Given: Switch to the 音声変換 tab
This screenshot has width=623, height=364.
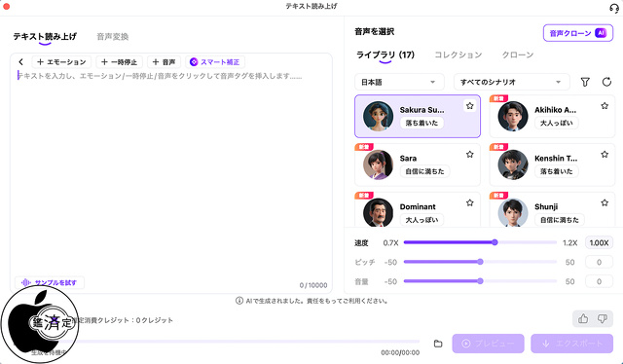Looking at the screenshot, I should 113,37.
